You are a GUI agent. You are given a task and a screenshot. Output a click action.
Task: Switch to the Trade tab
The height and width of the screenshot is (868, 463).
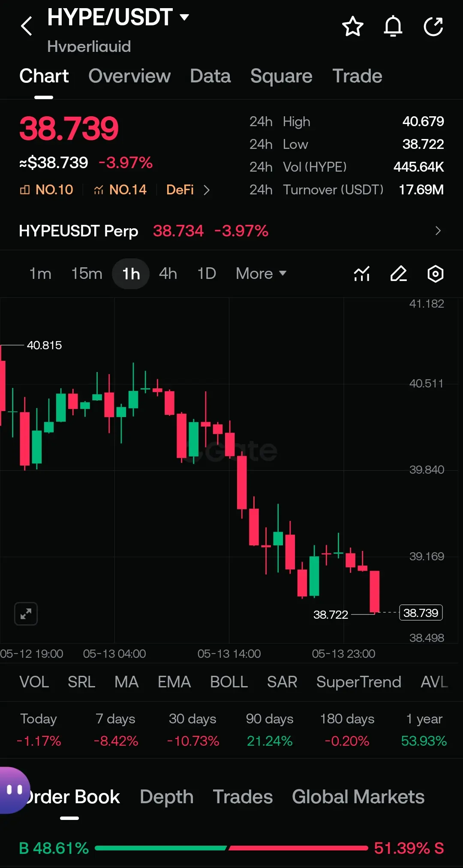(x=357, y=76)
